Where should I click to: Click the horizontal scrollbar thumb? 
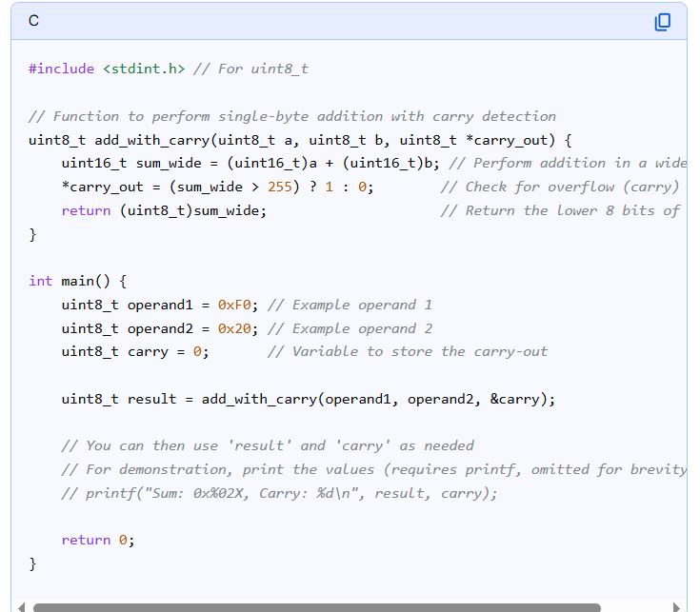coord(314,606)
